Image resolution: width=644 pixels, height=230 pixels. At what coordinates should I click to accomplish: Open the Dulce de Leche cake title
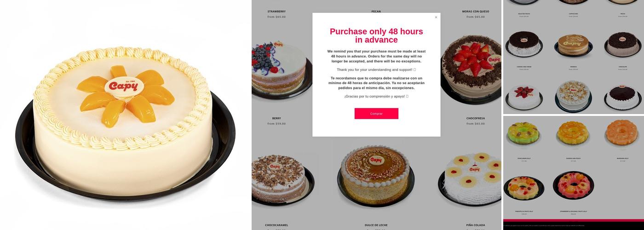pyautogui.click(x=376, y=225)
